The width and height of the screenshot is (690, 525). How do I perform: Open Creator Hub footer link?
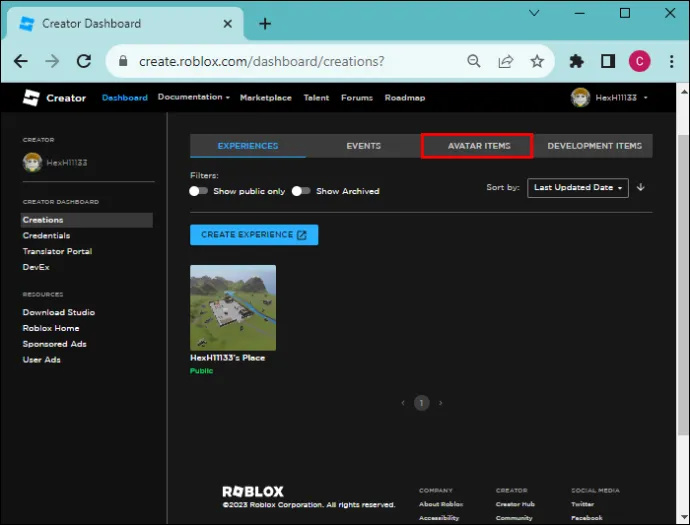pos(515,504)
